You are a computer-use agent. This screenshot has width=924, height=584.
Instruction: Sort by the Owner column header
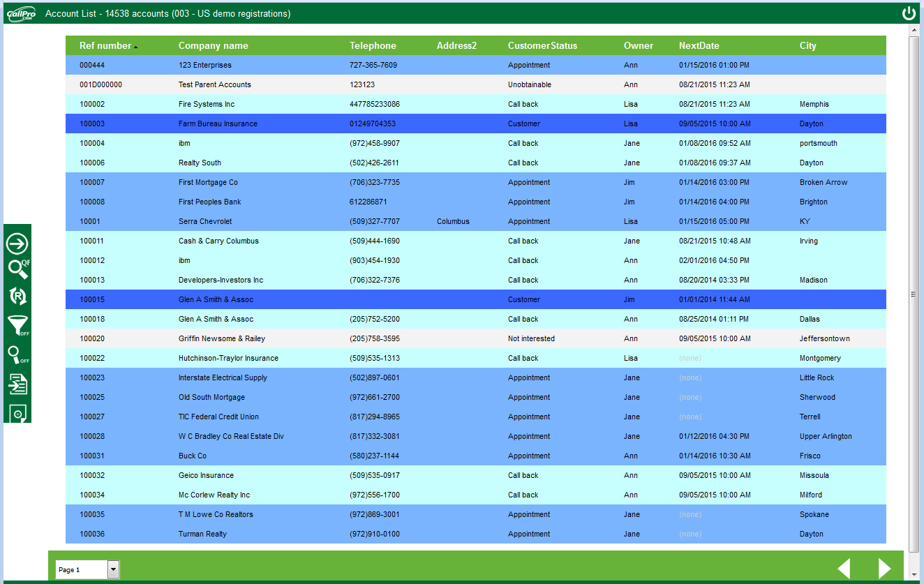tap(639, 45)
